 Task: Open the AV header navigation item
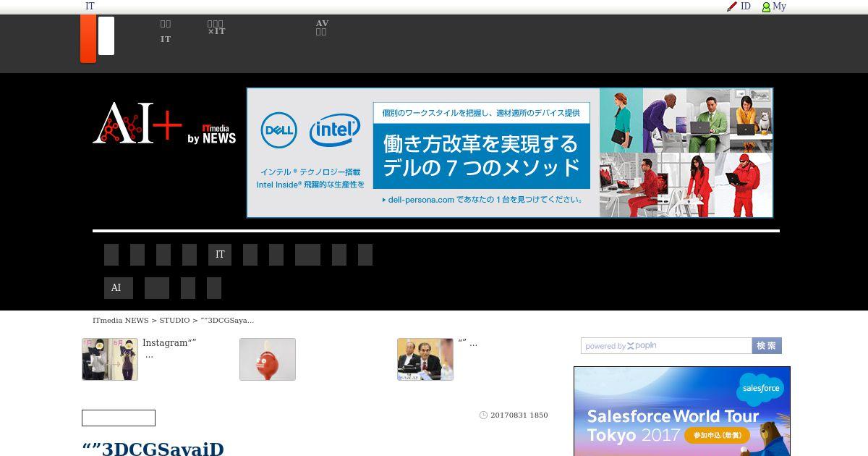pos(322,28)
